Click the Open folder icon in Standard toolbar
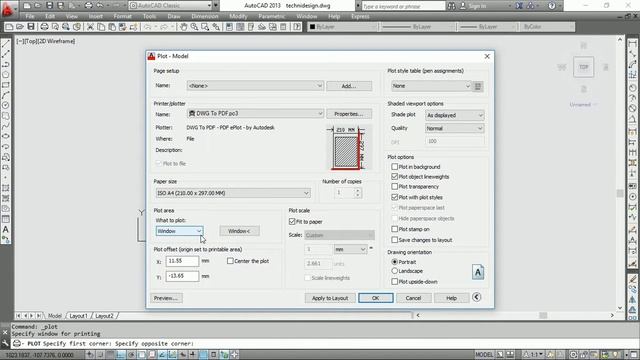Viewport: 640px width, 360px height. 20,27
